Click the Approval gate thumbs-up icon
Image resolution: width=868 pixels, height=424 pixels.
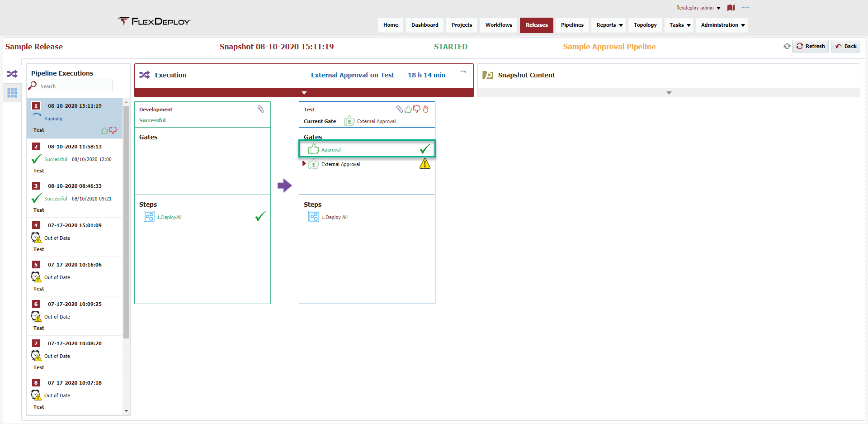click(x=314, y=149)
